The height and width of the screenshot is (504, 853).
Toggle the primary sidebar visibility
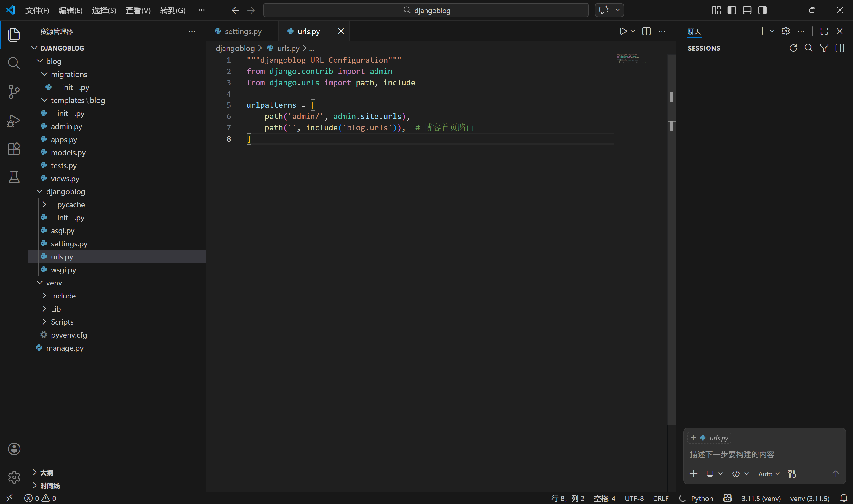(x=732, y=10)
